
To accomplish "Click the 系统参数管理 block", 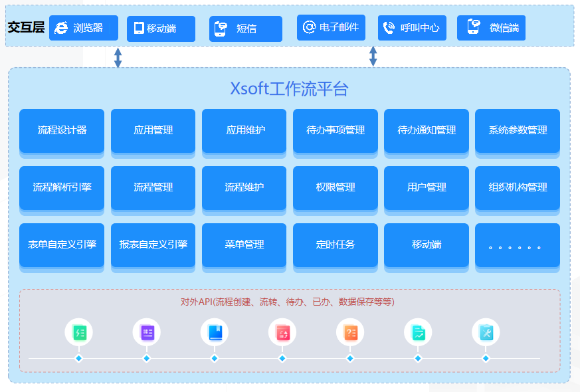I will point(517,130).
